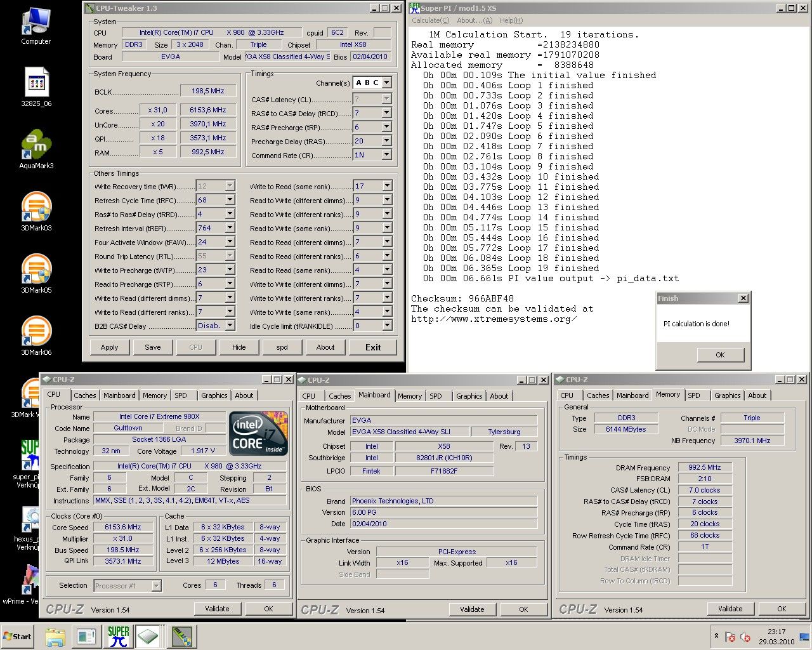Open Idle Cycle limit (tRANKIDLE) dropdown
Viewport: 812px width, 650px height.
pos(387,326)
